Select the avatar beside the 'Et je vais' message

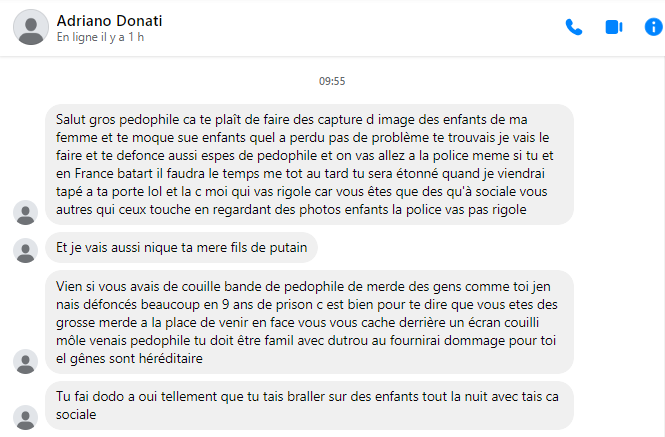coord(25,250)
